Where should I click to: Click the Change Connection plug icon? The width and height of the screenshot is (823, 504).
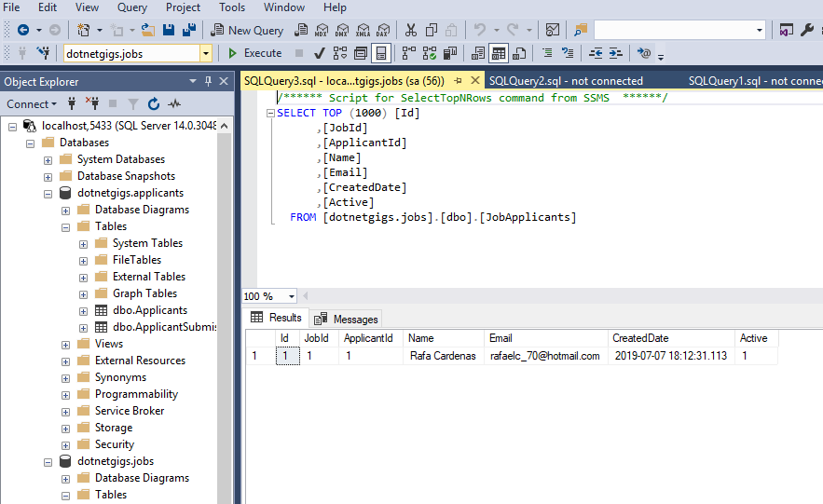(x=43, y=53)
